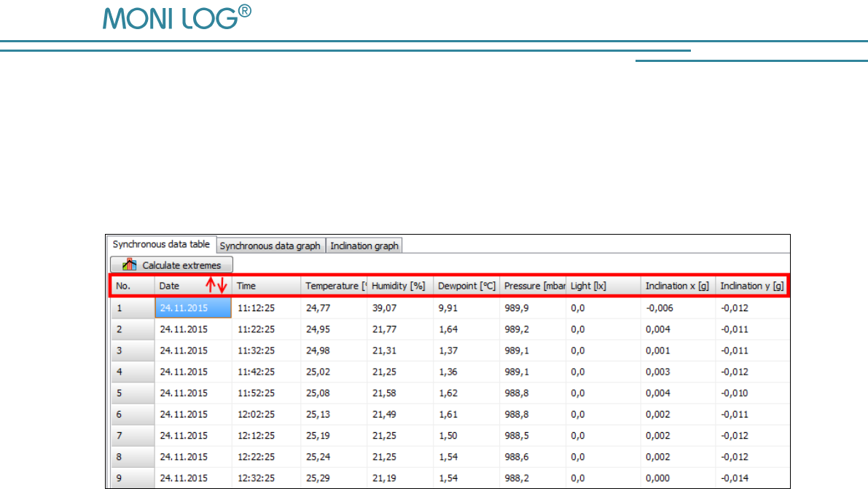Screen dimensions: 868x489
Task: Select row number 8 header
Action: (133, 457)
